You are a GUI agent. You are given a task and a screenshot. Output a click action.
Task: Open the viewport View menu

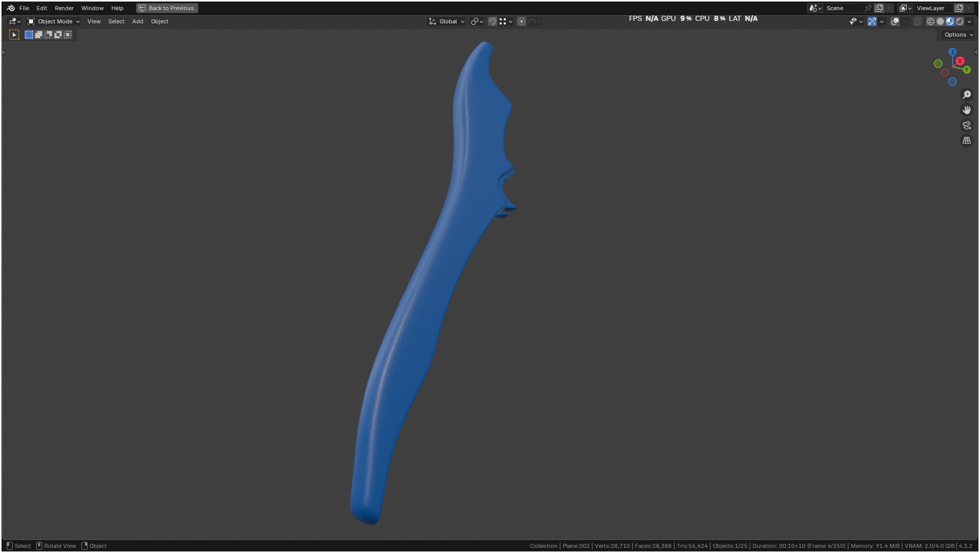tap(94, 21)
